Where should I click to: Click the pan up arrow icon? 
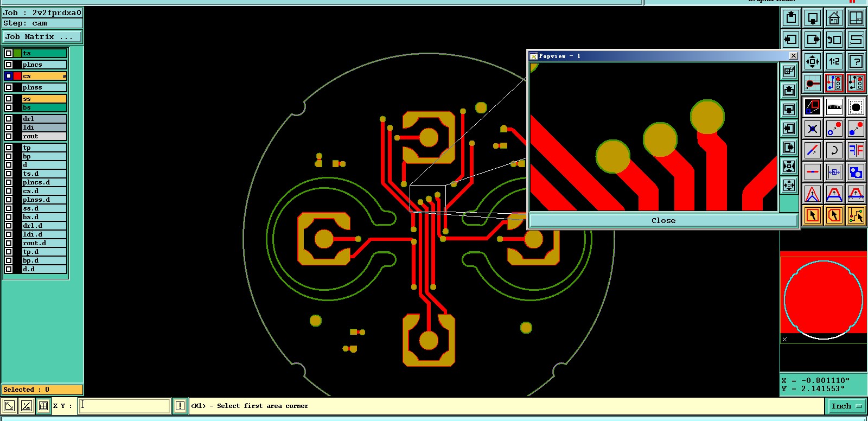(791, 18)
